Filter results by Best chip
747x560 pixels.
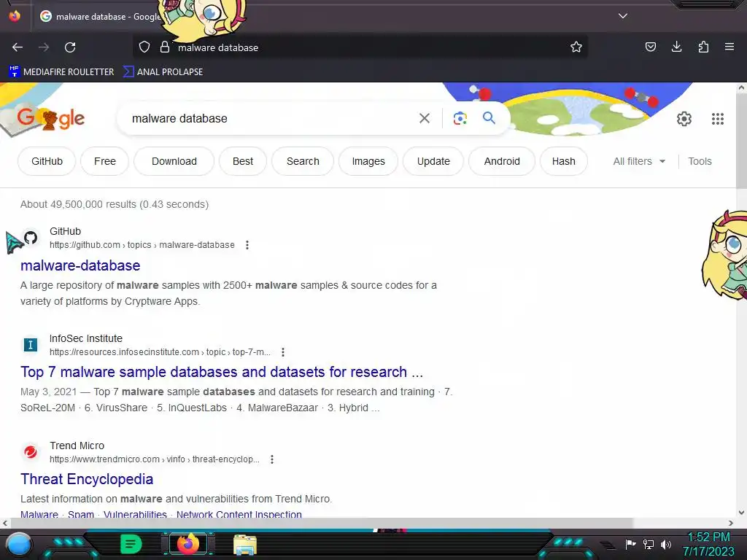click(x=242, y=161)
